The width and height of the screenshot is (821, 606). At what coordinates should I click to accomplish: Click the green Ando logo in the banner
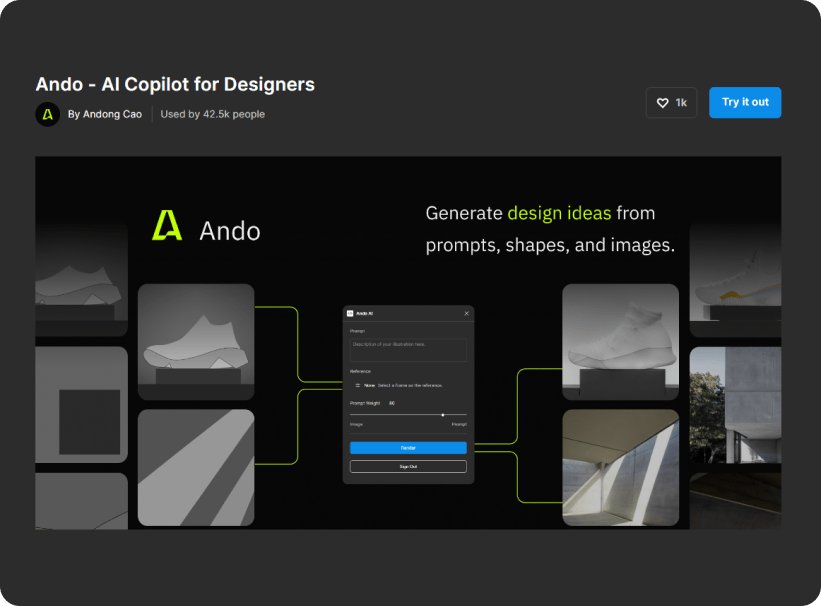(167, 226)
